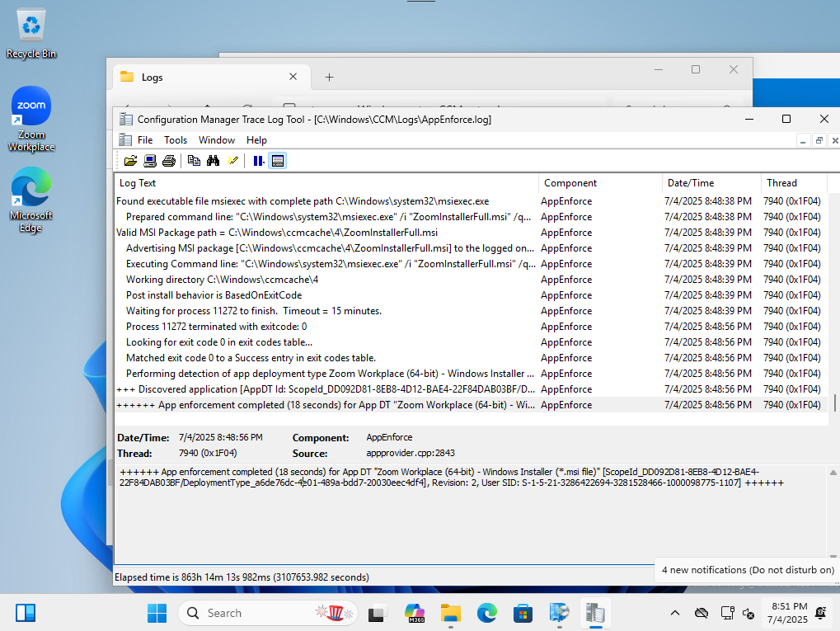Open Microsoft Store from the taskbar
This screenshot has width=840, height=631.
coord(523,613)
